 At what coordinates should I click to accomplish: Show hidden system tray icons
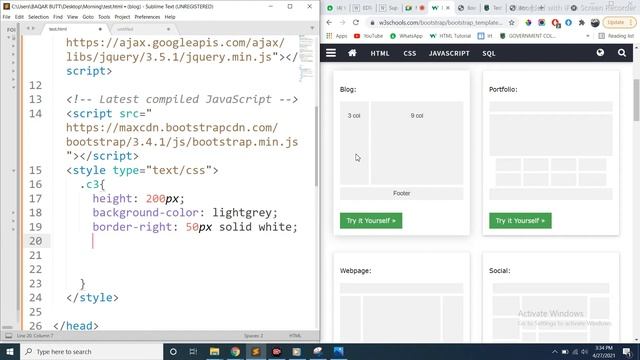(554, 351)
